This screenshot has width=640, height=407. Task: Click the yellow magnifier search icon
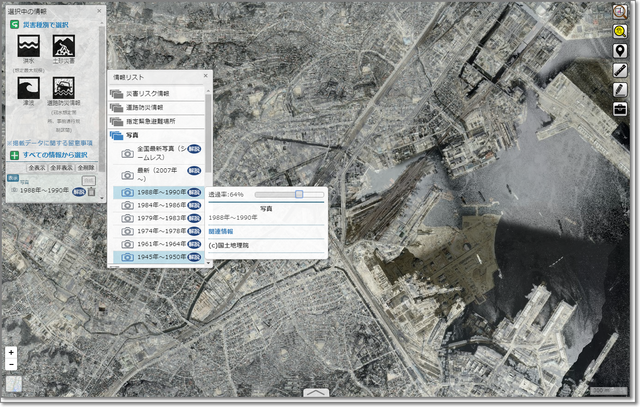tap(620, 31)
